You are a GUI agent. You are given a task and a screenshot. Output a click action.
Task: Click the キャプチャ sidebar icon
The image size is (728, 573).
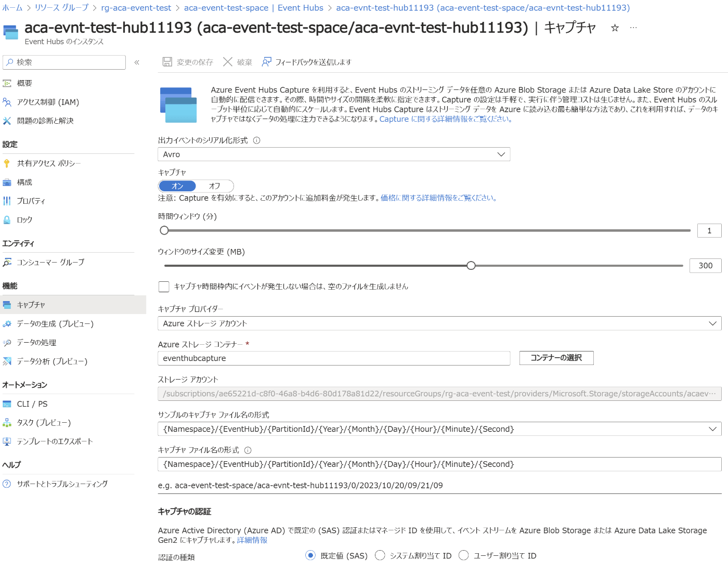[x=7, y=305]
